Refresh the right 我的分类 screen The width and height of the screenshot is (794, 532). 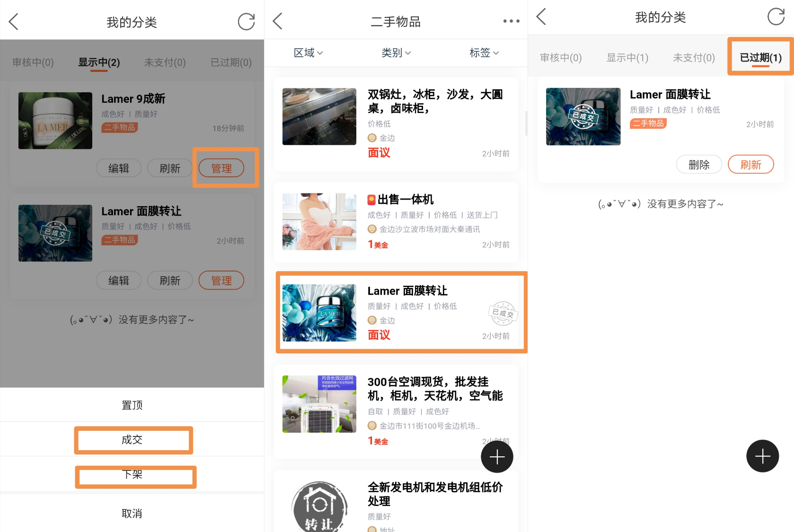click(776, 17)
